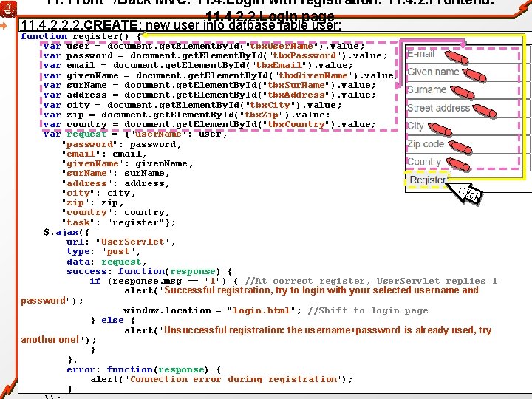Click the '"email": email,' line
Screen dimensions: 532x399
pos(104,154)
